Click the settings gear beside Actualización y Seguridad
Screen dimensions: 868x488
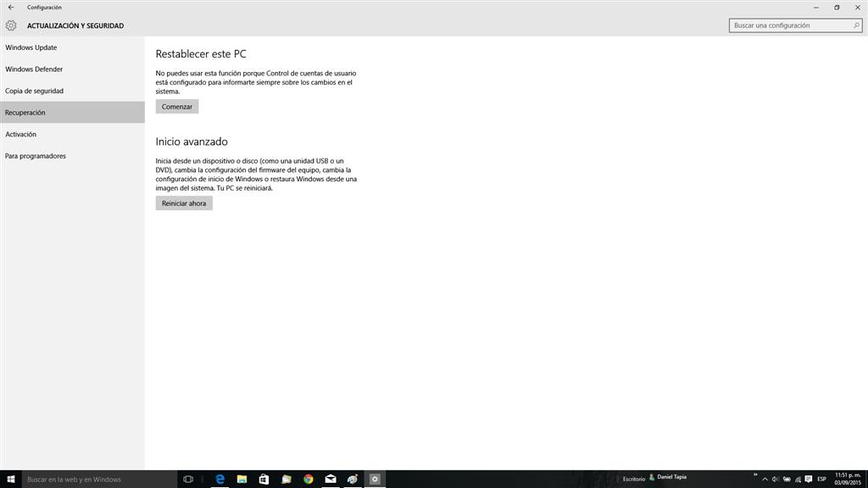tap(11, 25)
